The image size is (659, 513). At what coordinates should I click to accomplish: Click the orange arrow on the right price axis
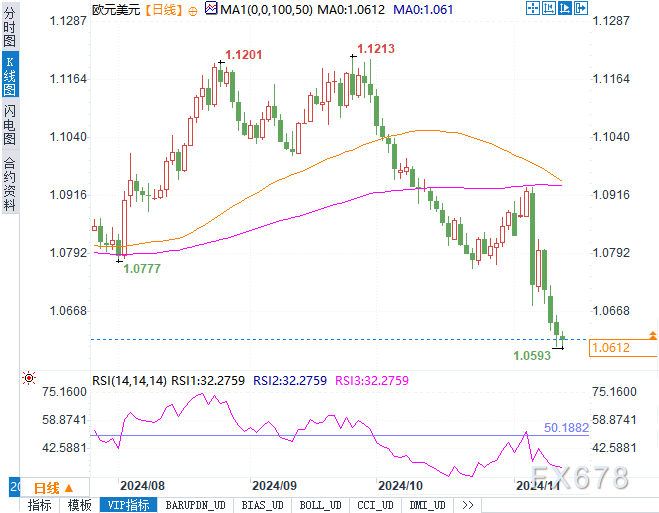(652, 335)
